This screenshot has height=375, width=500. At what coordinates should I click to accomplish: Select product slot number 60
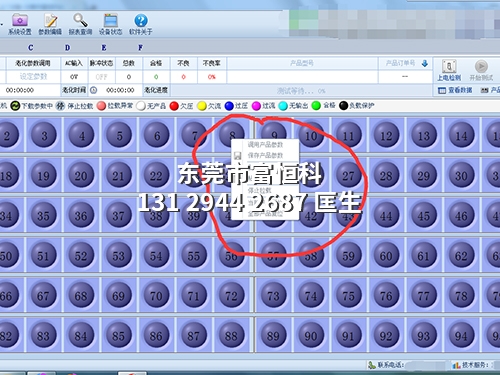pos(386,256)
